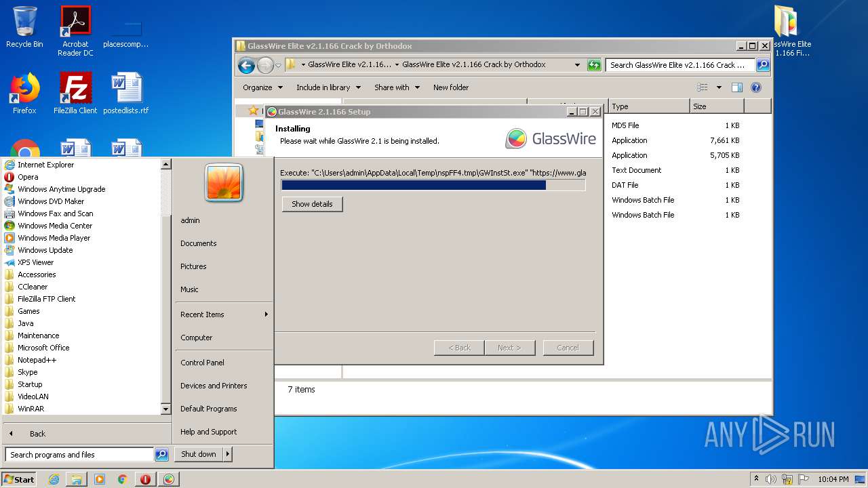Open postedlists.rtf desktop document
Viewport: 868px width, 488px height.
126,94
